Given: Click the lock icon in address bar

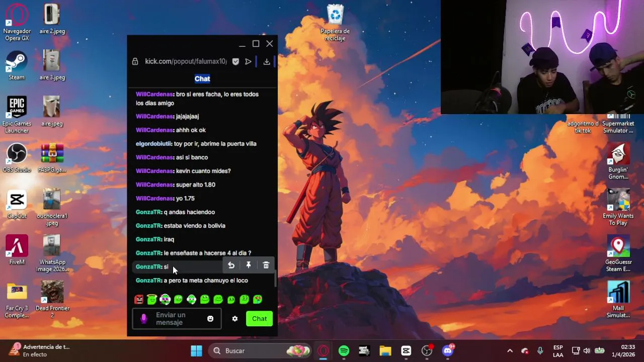Looking at the screenshot, I should (x=135, y=61).
